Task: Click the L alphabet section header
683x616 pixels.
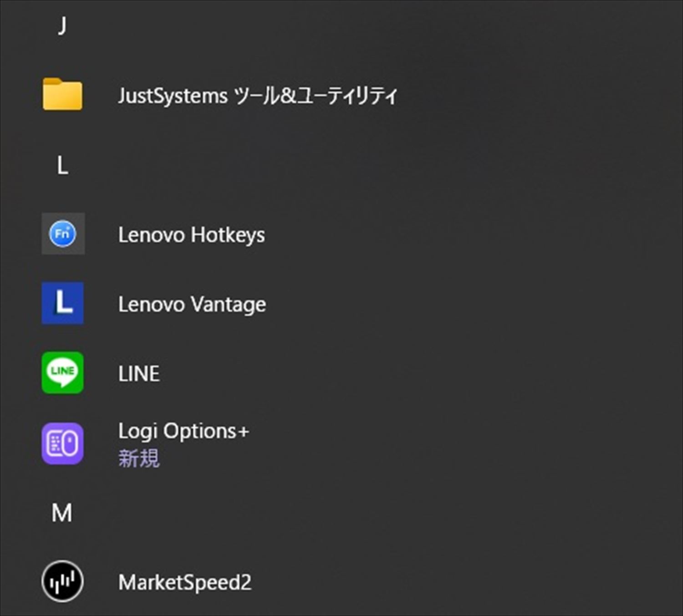Action: (x=62, y=165)
